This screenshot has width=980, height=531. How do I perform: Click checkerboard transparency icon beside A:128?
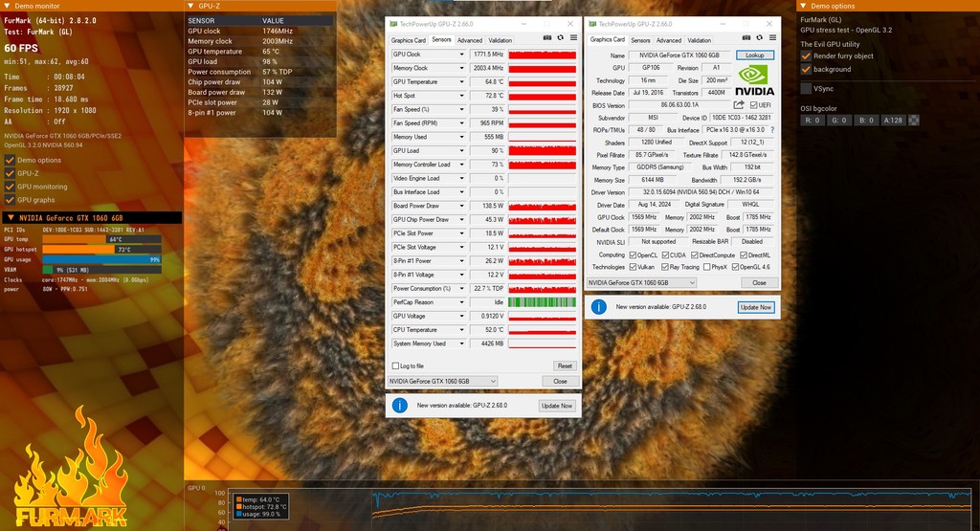[x=914, y=120]
